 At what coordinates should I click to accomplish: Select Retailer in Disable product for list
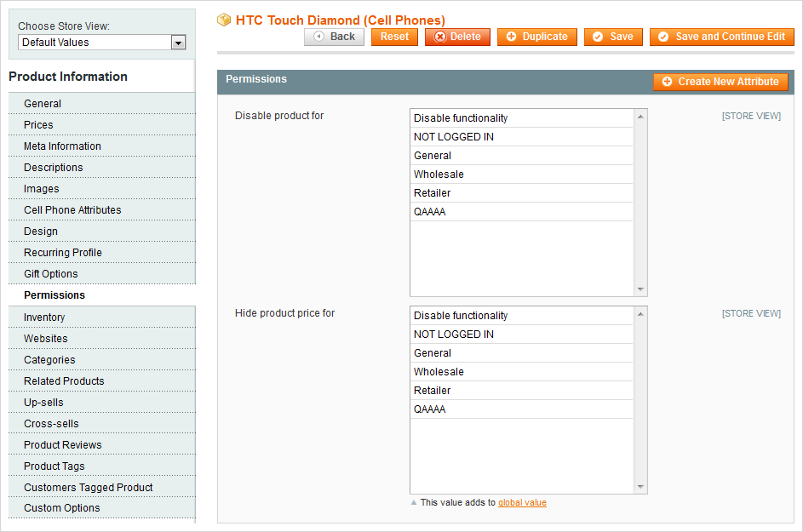coord(522,193)
